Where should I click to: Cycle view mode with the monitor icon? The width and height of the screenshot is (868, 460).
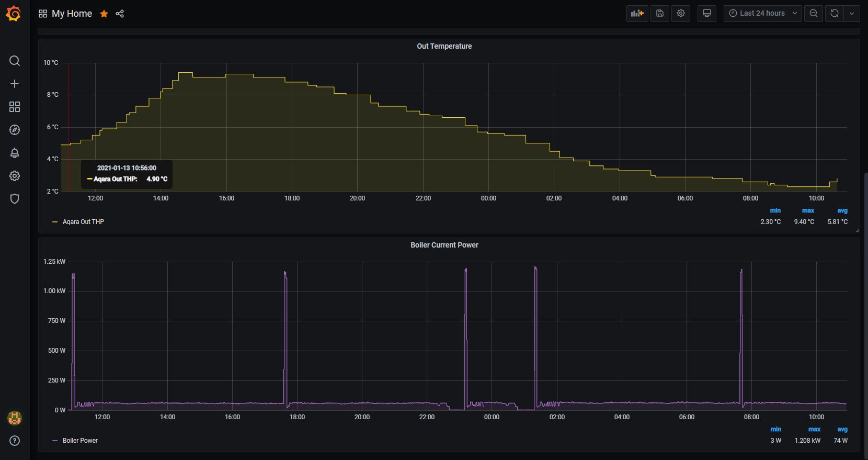pos(706,14)
